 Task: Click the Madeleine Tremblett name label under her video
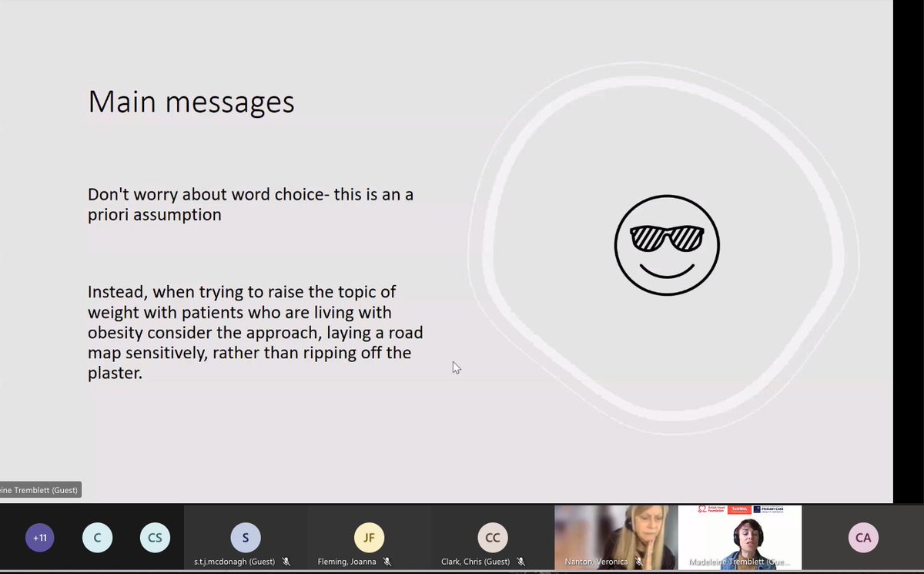[x=738, y=562]
